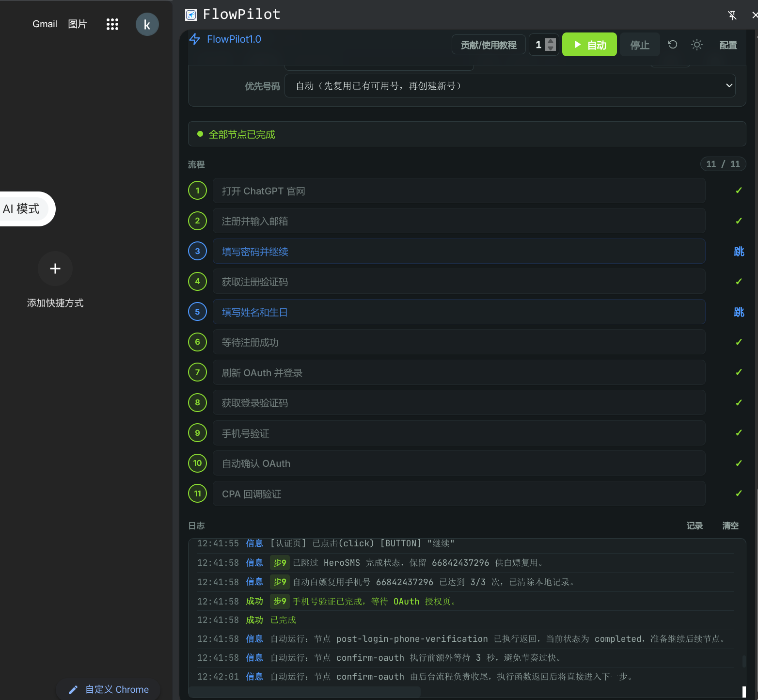Toggle the sun theme icon

point(697,45)
